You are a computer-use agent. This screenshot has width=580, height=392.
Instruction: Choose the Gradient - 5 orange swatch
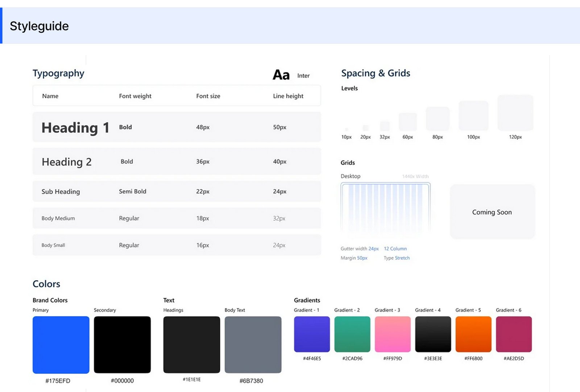(x=473, y=334)
